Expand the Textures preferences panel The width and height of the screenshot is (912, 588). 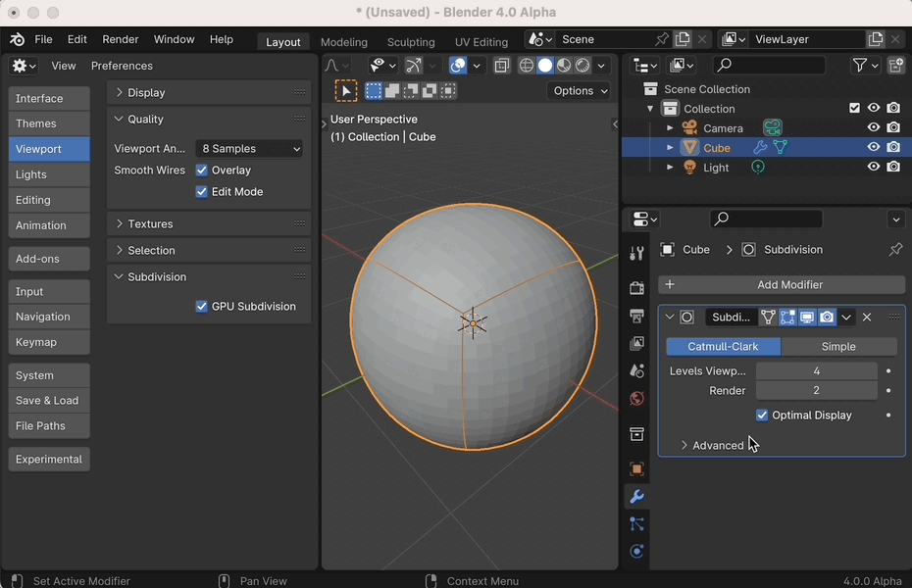150,224
